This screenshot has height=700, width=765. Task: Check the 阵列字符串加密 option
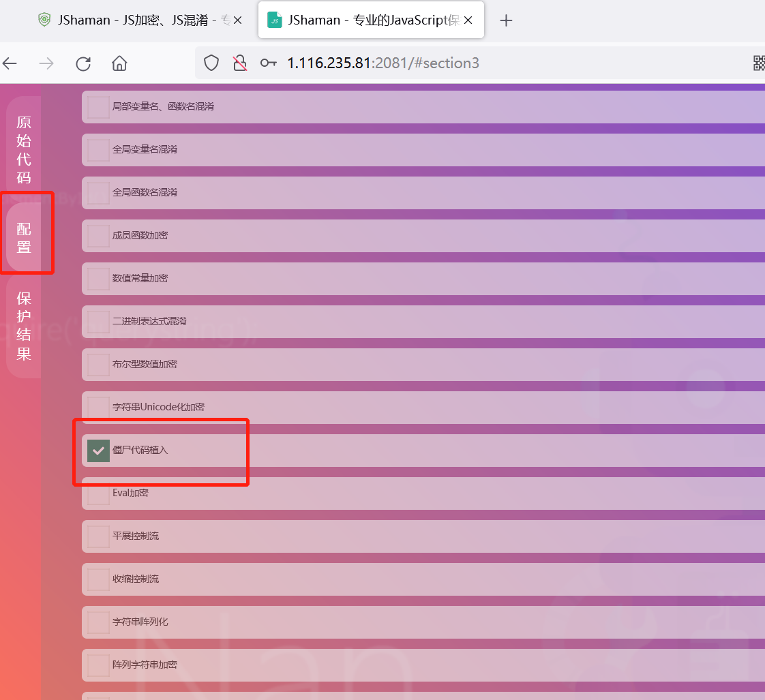point(98,665)
